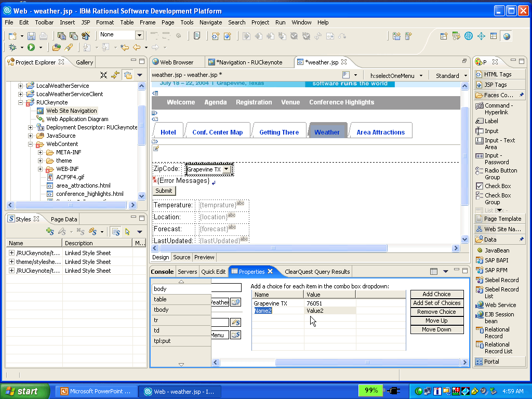The image size is (532, 399).
Task: Expand the theme/stylesheet row in Styles
Action: pos(11,262)
